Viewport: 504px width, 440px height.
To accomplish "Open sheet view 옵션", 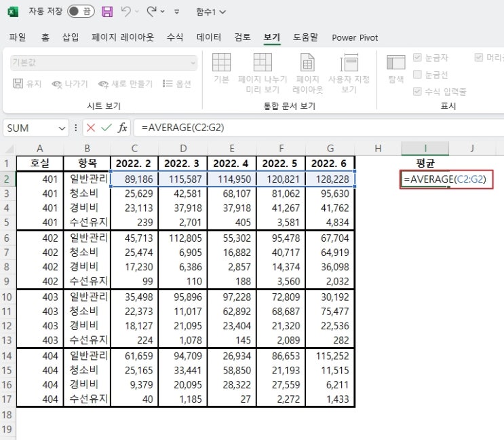I will click(177, 84).
